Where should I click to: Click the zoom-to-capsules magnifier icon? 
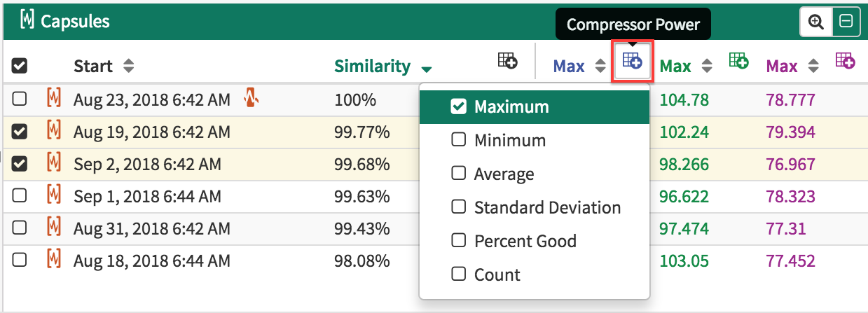pos(815,22)
